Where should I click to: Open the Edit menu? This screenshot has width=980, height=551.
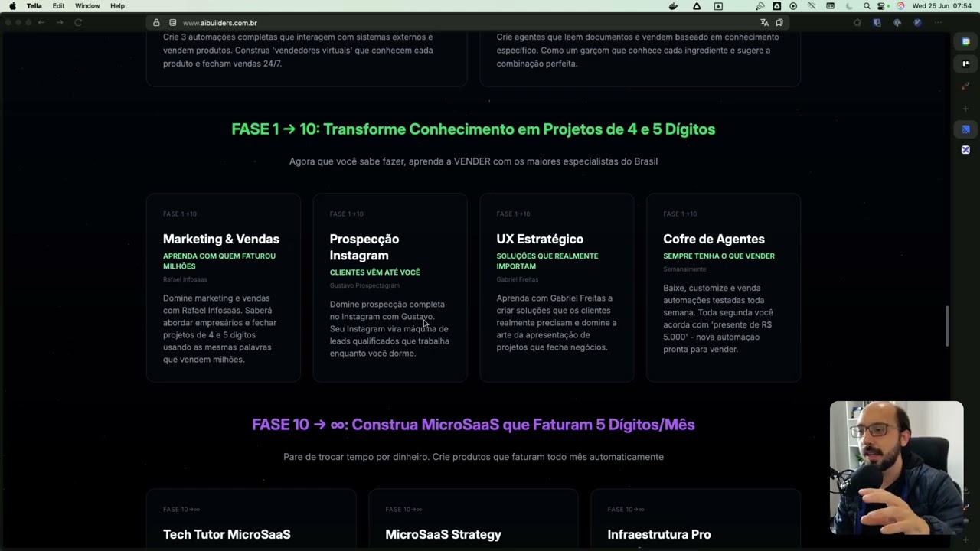(58, 6)
